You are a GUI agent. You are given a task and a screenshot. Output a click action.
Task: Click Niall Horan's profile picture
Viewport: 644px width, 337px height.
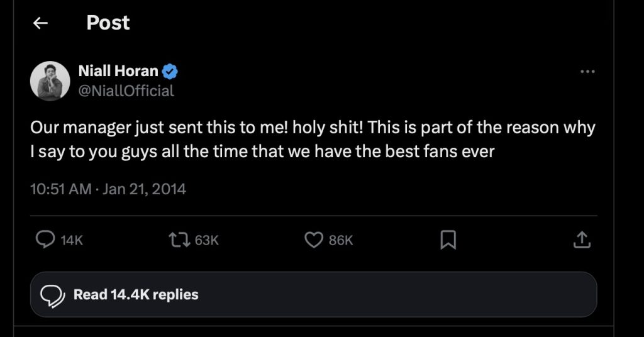50,81
